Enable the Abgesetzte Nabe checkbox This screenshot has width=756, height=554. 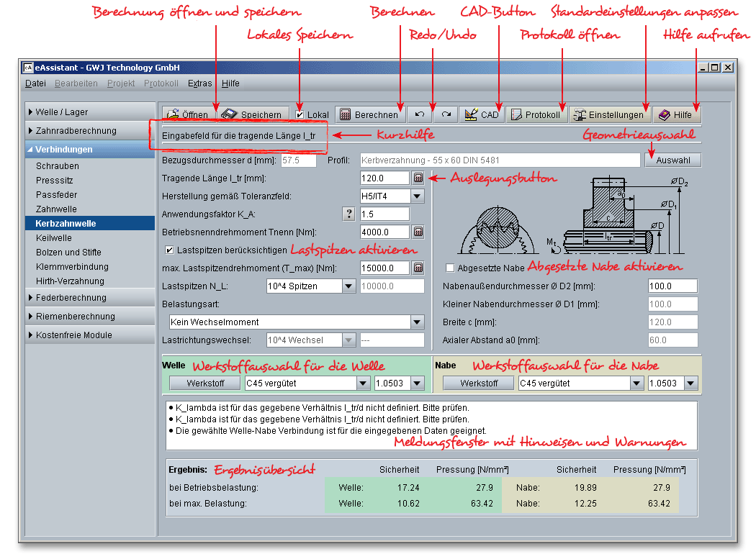point(451,268)
